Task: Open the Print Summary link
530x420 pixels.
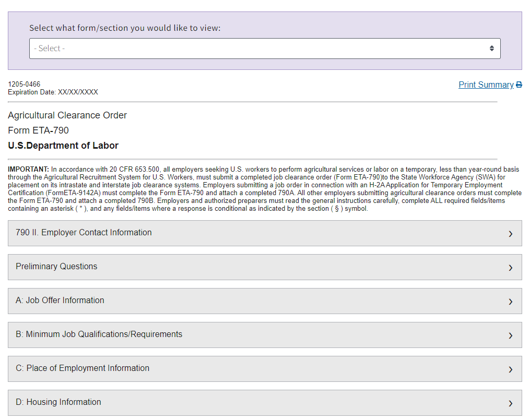Action: [486, 85]
